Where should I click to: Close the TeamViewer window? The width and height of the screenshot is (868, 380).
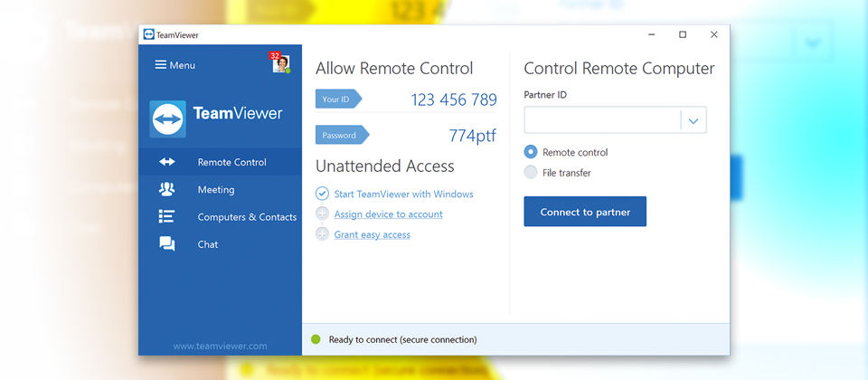click(x=714, y=34)
